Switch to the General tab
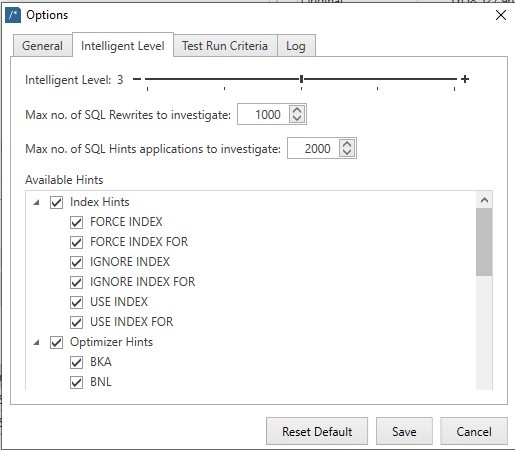The image size is (515, 450). click(x=42, y=46)
